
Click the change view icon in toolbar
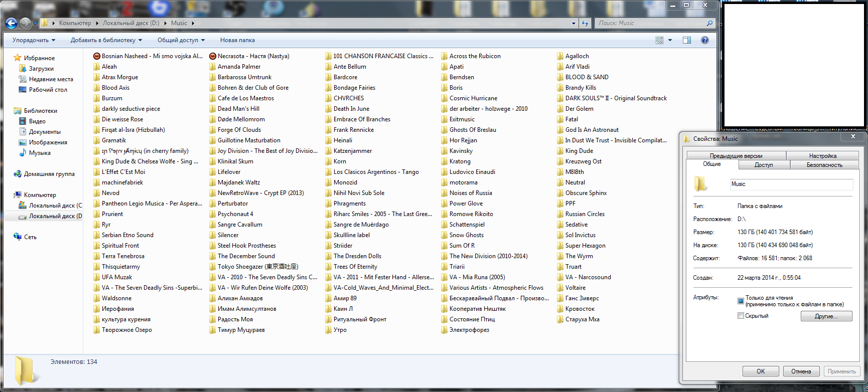(659, 40)
